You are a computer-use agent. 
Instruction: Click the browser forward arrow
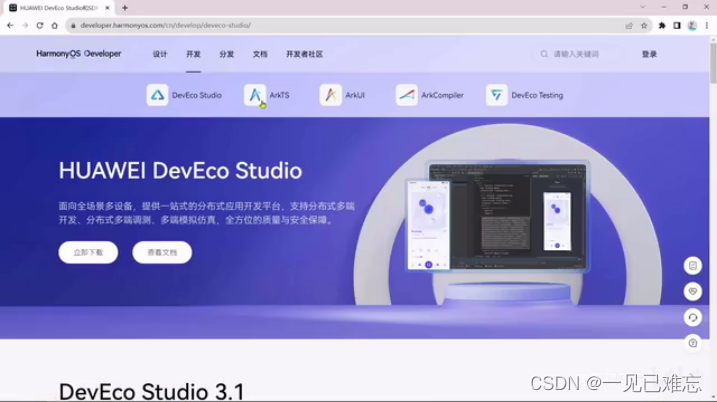(25, 26)
